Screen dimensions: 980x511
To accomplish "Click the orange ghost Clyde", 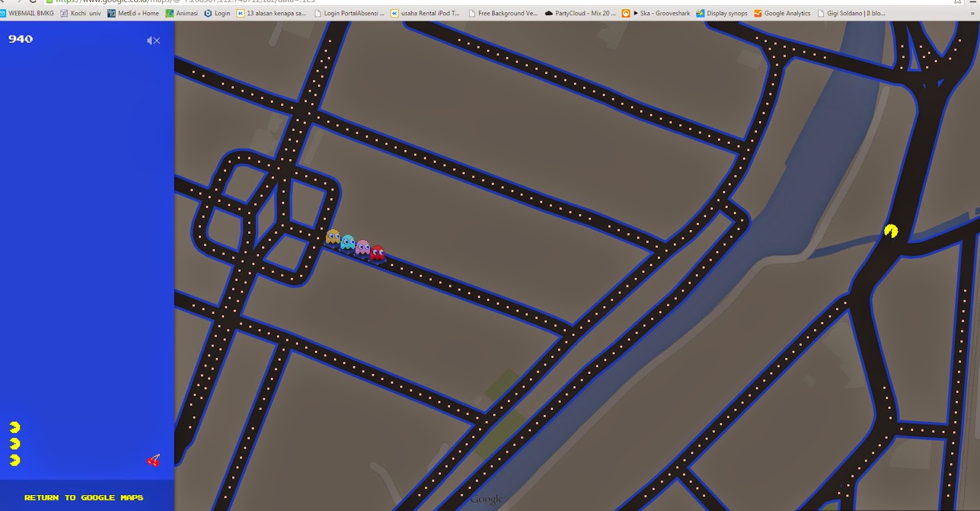I will coord(333,237).
